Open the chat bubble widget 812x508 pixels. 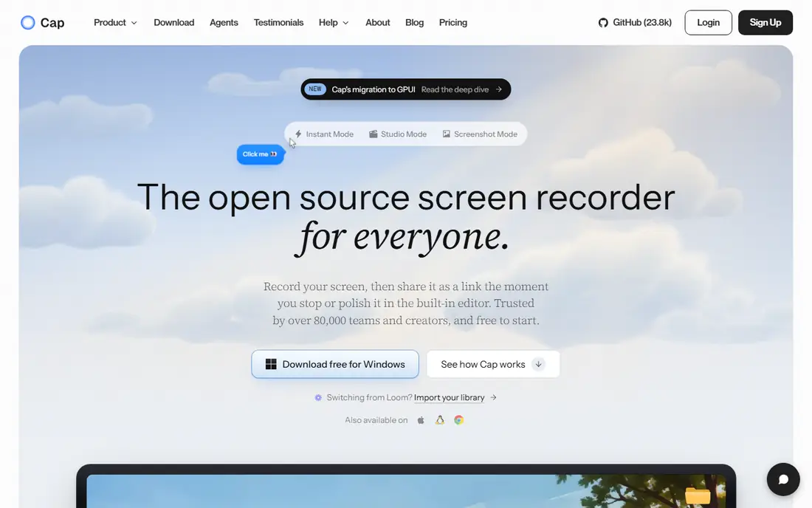click(783, 479)
